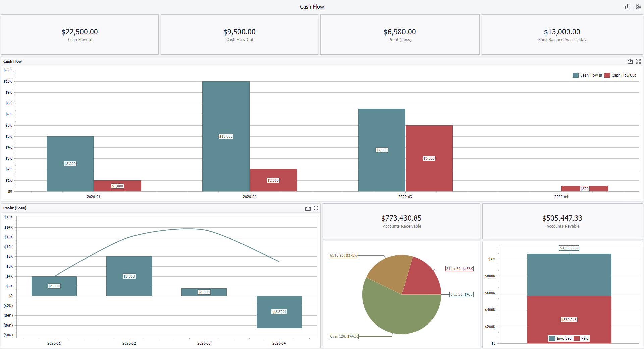
Task: Click the Profit (Loss) panel title
Action: [x=15, y=208]
